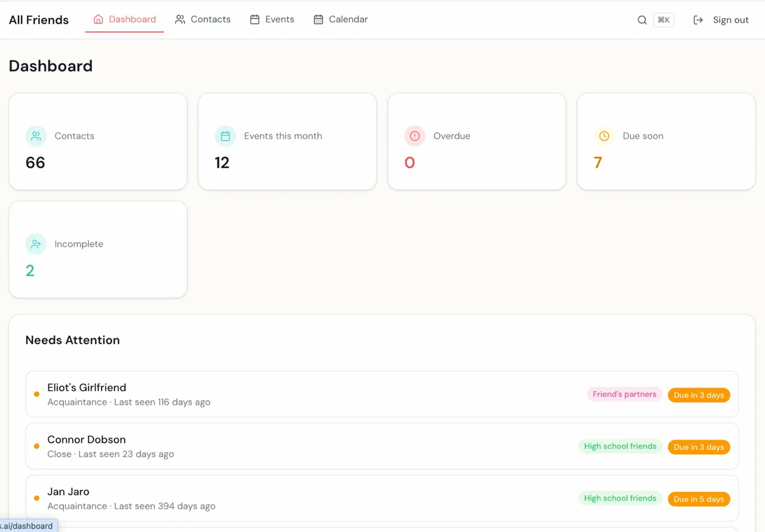Click the Due in 5 days badge for Jan Jaro
The image size is (765, 532).
click(699, 498)
